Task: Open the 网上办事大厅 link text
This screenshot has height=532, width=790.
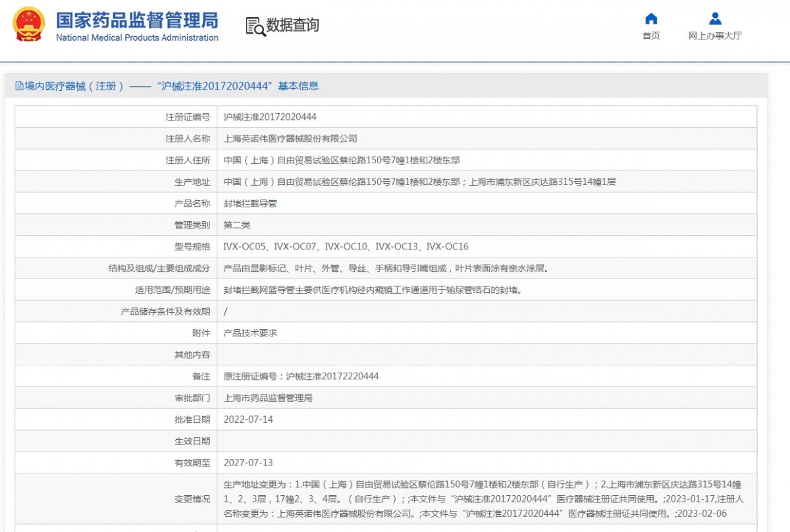Action: click(x=715, y=36)
